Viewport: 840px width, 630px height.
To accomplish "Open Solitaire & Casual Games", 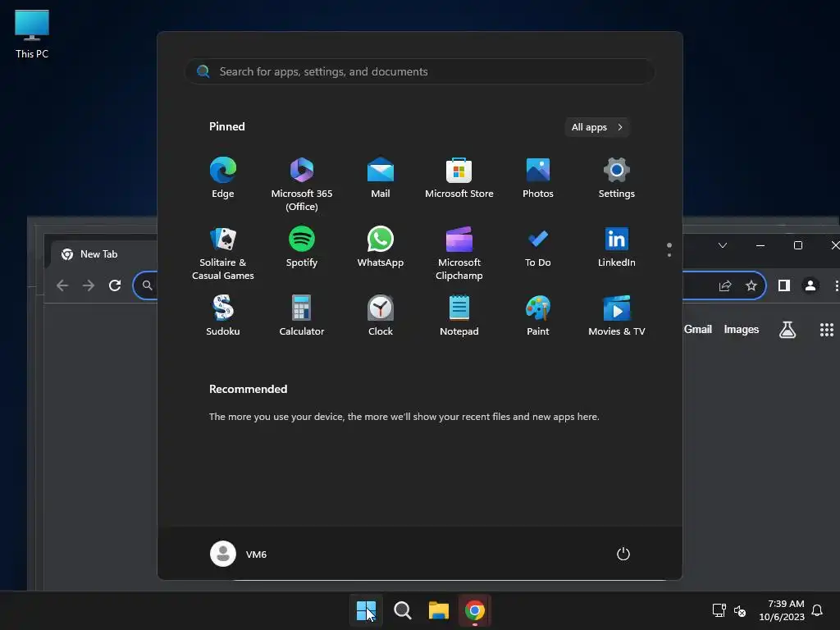I will pyautogui.click(x=223, y=253).
